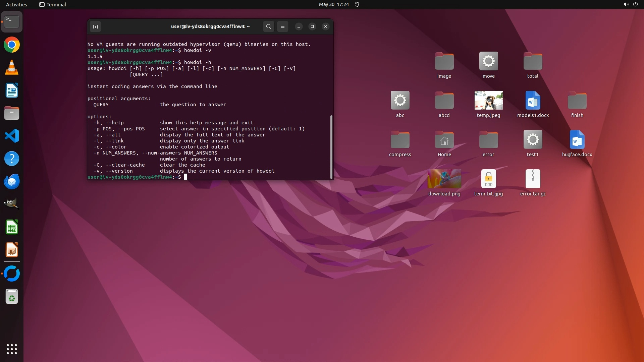Open GIMP image editor from dock
Screen dimensions: 644x362
click(x=12, y=204)
